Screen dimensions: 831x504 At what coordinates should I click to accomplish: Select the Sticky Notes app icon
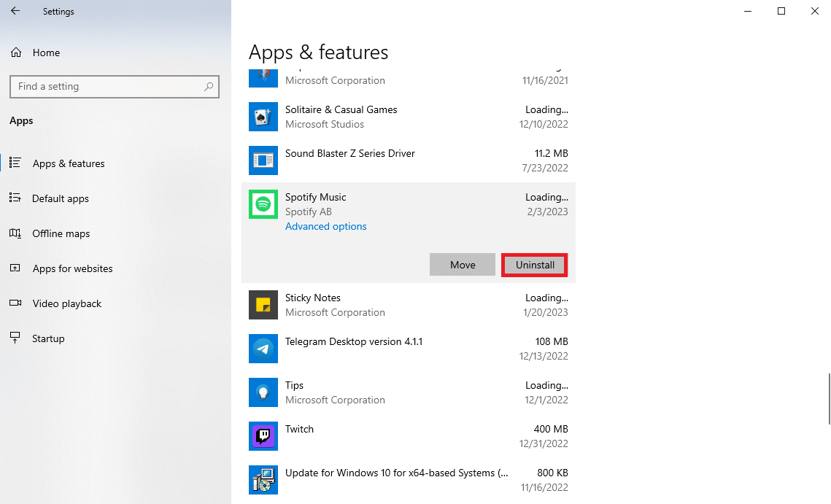[263, 305]
